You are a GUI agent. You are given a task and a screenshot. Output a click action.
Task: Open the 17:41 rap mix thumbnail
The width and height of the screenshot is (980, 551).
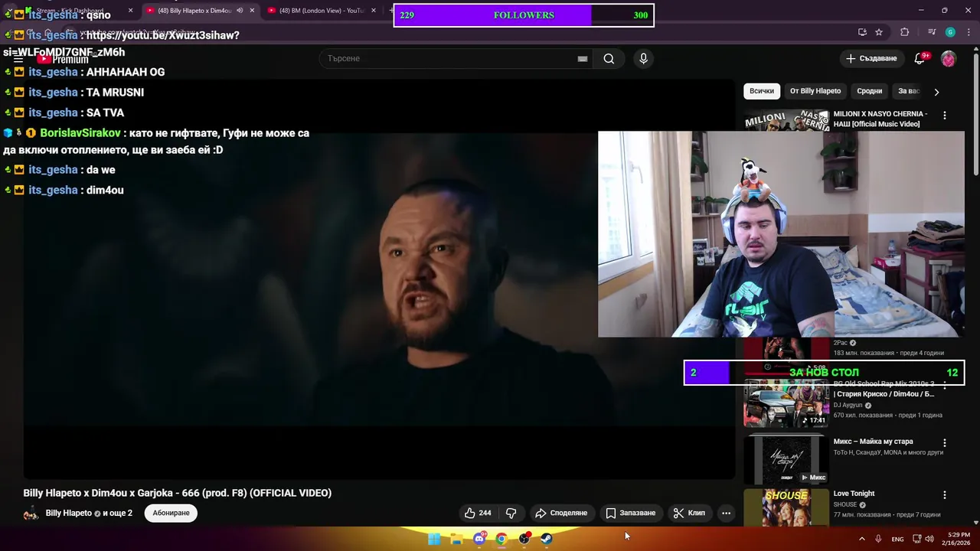(x=786, y=403)
